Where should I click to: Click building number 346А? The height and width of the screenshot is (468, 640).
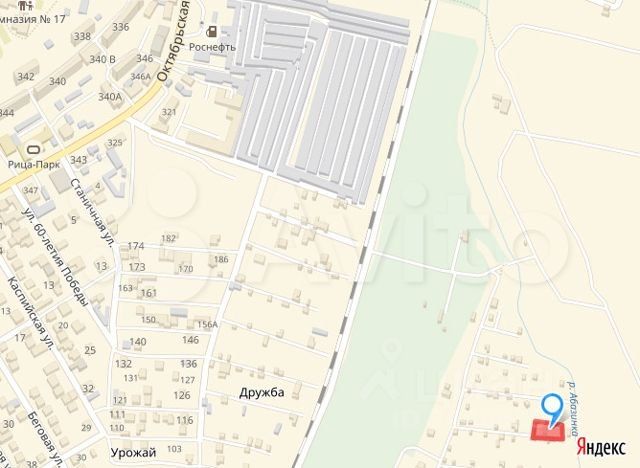click(x=140, y=76)
